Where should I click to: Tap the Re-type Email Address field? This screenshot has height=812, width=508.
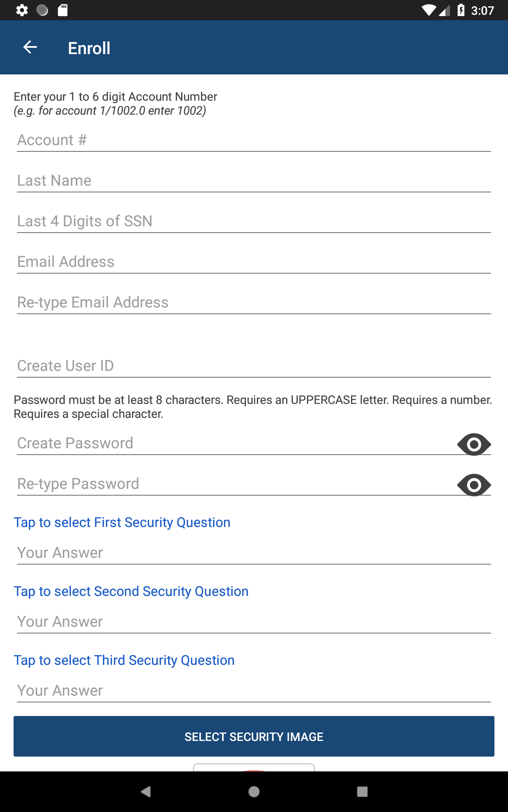click(x=254, y=302)
